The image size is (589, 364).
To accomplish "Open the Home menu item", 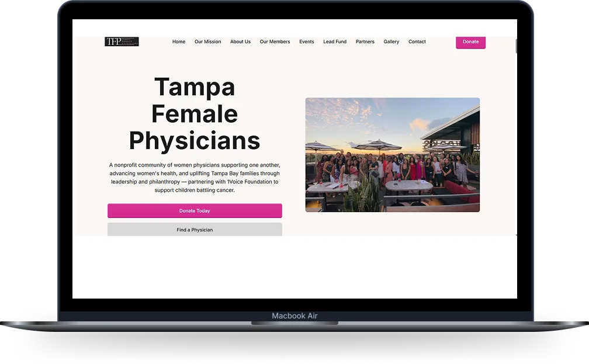I will (x=179, y=41).
